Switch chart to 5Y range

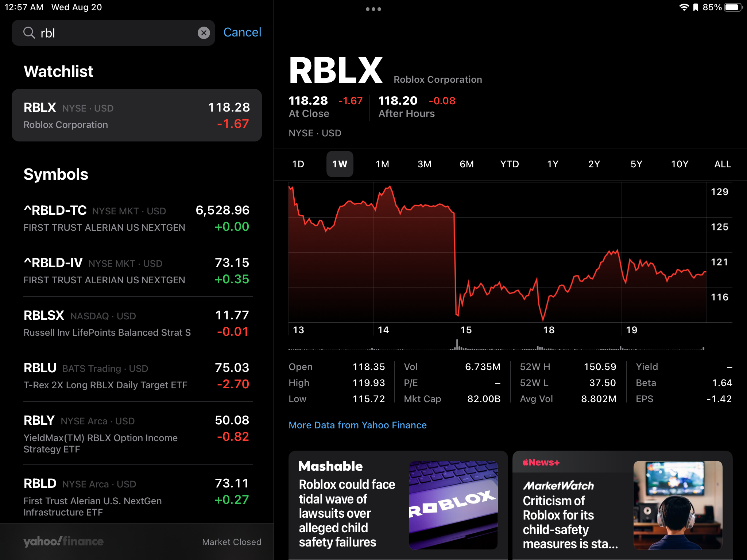pyautogui.click(x=636, y=164)
